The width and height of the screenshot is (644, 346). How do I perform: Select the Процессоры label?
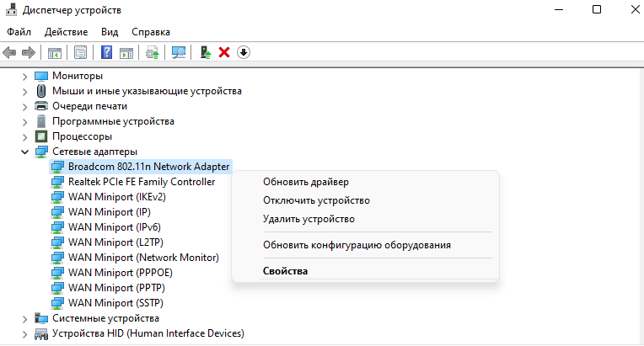click(x=82, y=136)
